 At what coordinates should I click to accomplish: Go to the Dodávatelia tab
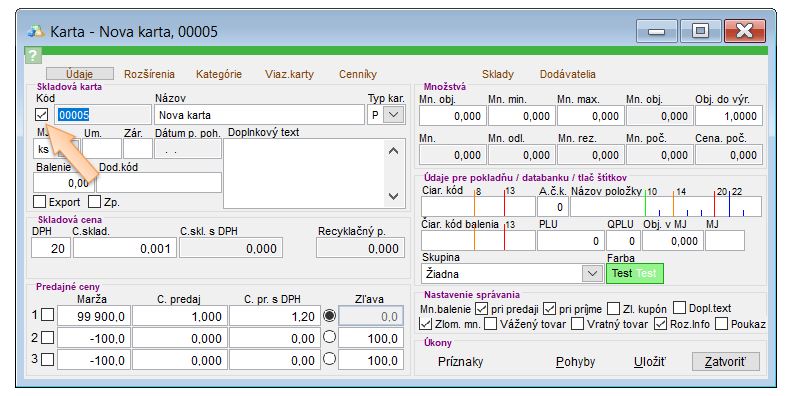[x=567, y=74]
